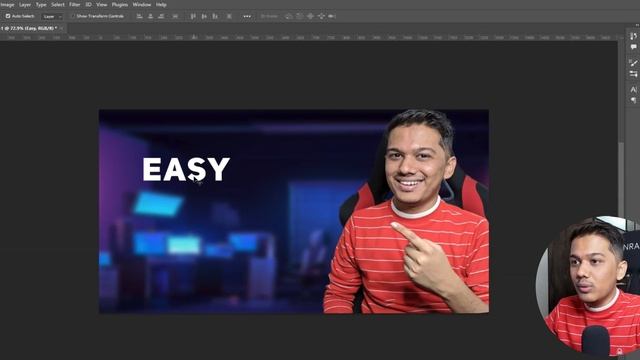The width and height of the screenshot is (640, 360).
Task: Select the 3D Zoom camera icon
Action: 332,16
